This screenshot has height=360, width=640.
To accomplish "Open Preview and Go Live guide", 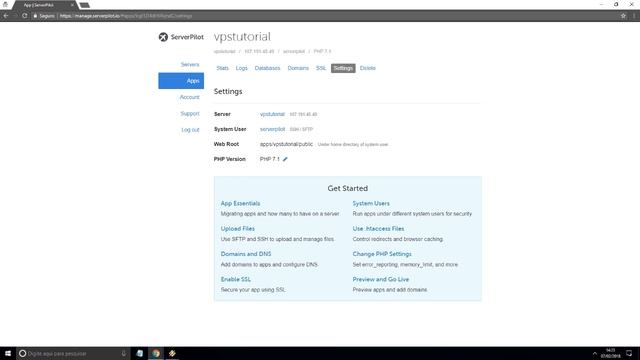I will point(381,279).
